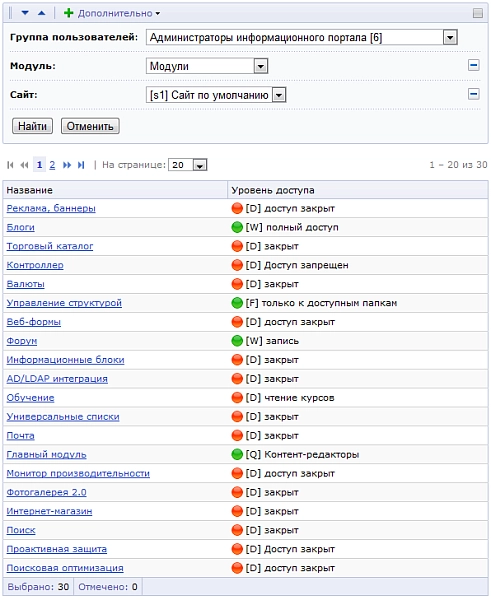Click the up arrow icon in filter toolbar

click(x=42, y=13)
